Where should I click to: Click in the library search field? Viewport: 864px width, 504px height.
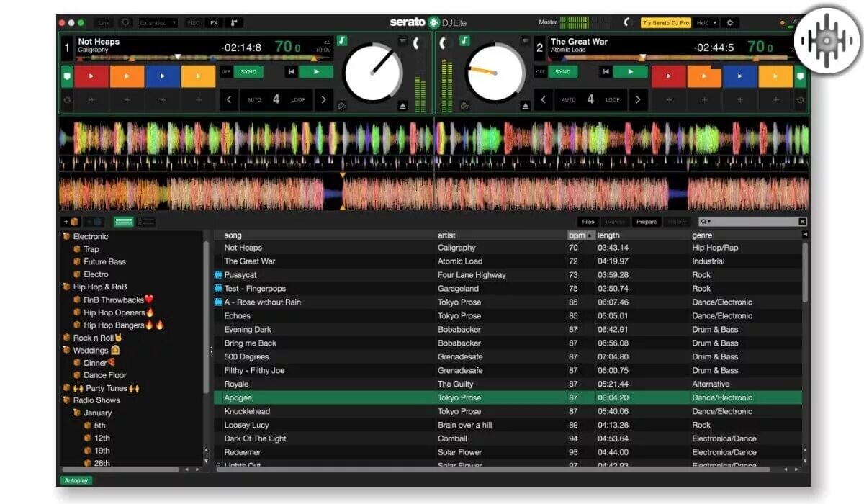pyautogui.click(x=753, y=222)
